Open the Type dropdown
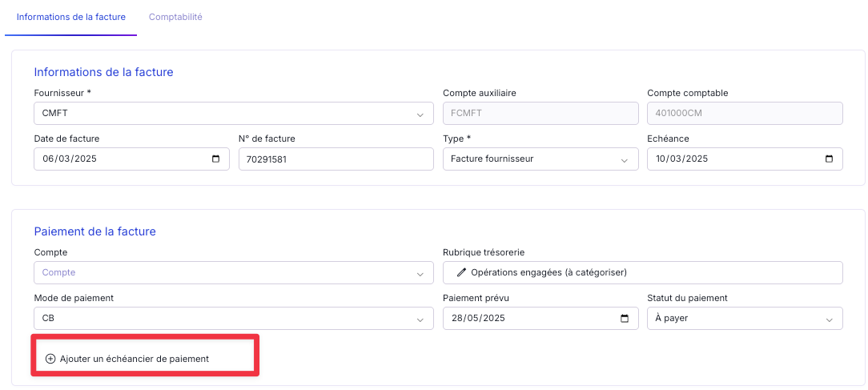Image resolution: width=868 pixels, height=390 pixels. (x=536, y=159)
